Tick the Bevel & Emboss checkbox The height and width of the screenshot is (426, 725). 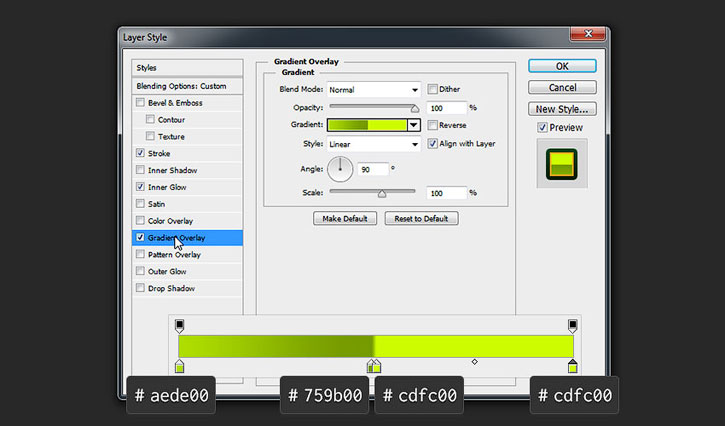click(x=140, y=102)
